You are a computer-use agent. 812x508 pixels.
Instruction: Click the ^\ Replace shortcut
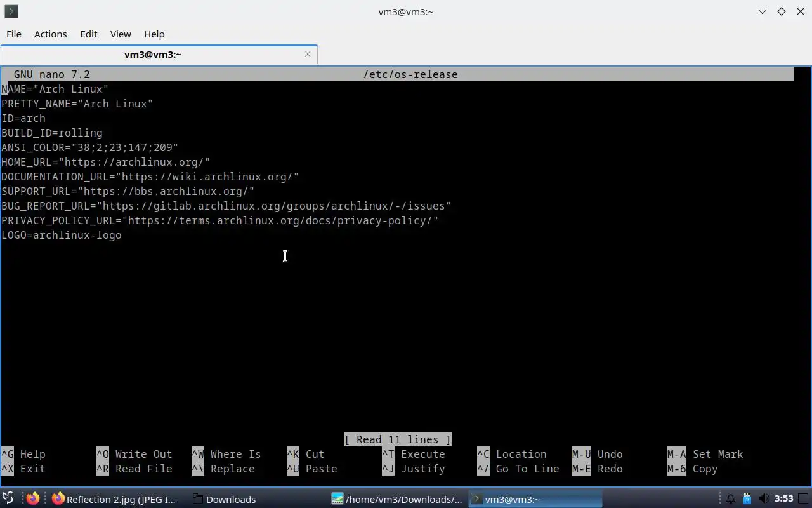(223, 469)
